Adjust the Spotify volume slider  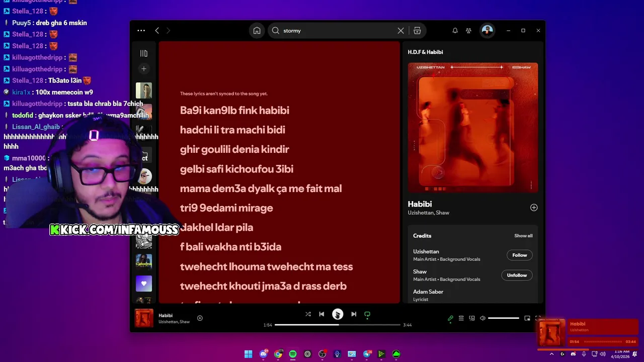504,318
